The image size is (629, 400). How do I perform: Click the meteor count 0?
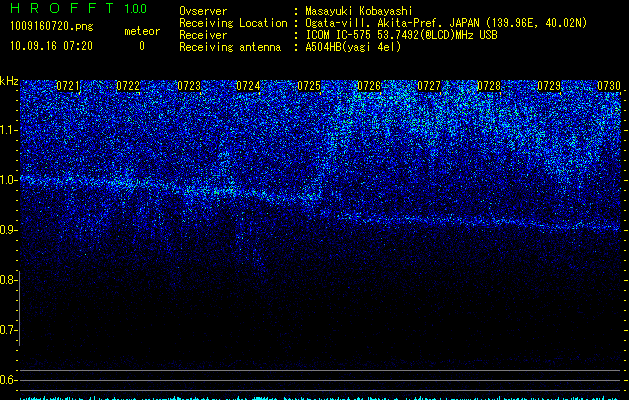click(142, 46)
